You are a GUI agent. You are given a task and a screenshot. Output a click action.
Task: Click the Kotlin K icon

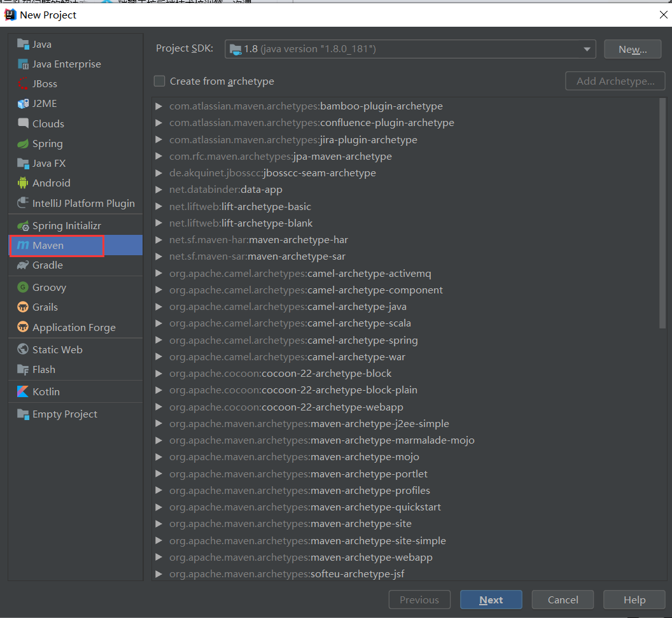point(23,391)
